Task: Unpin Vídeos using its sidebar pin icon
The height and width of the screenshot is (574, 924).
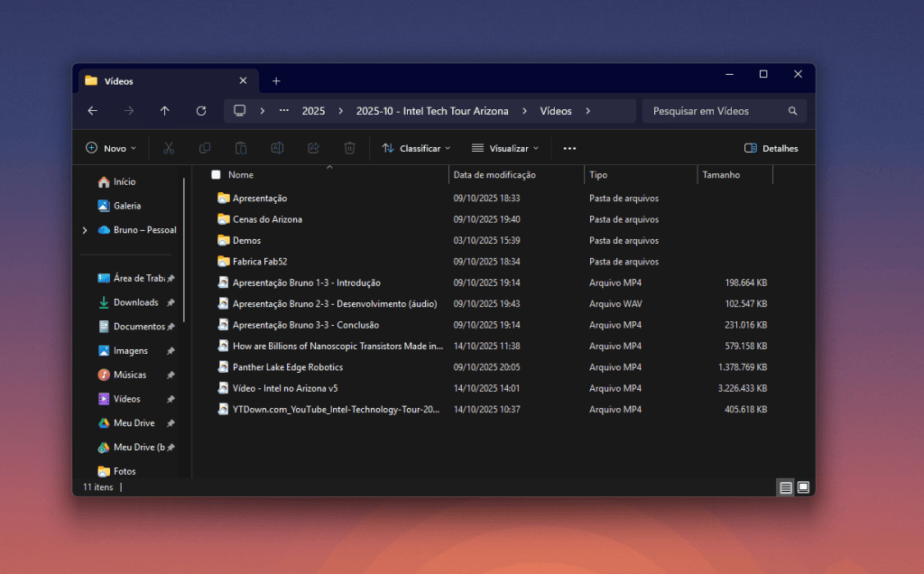Action: [171, 399]
